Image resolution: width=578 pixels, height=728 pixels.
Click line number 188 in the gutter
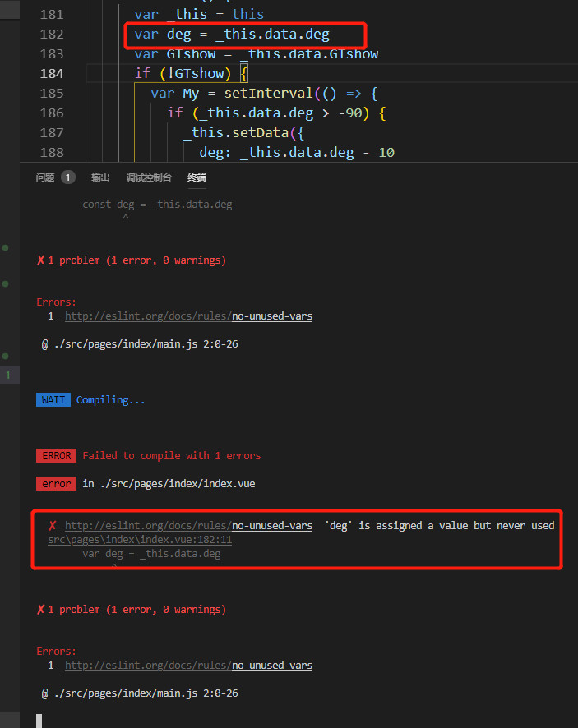point(52,152)
